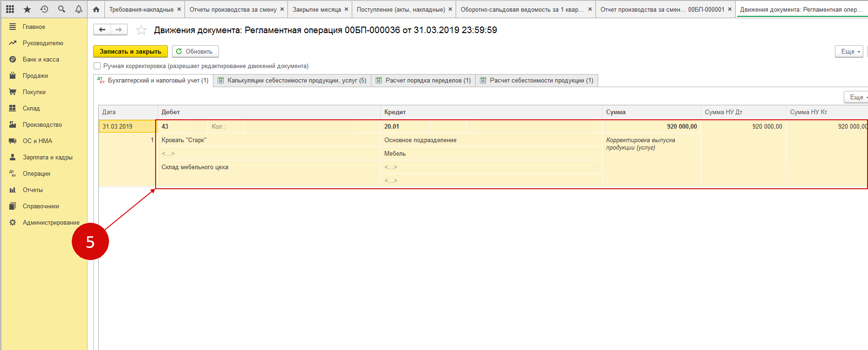Click Записать и закрыть button
The image size is (868, 350).
[x=130, y=51]
